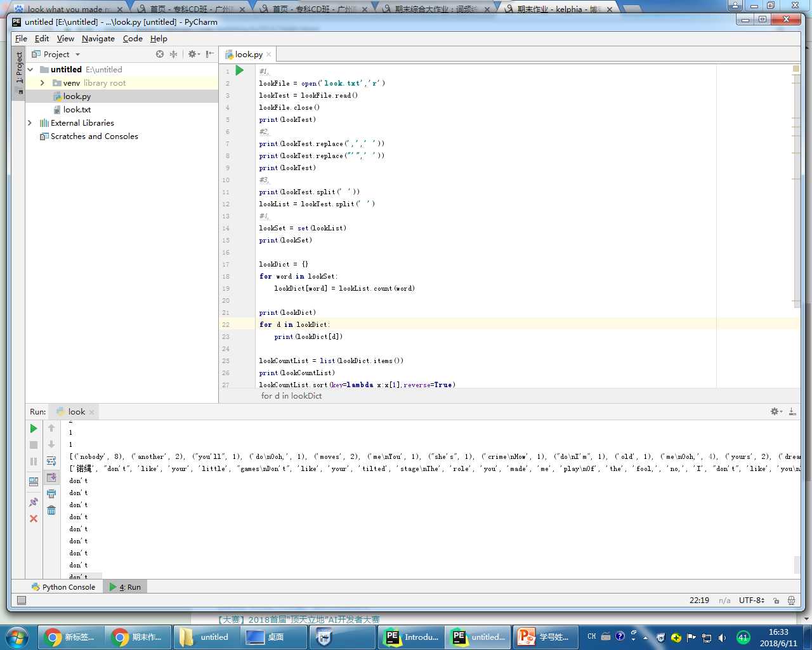812x650 pixels.
Task: Click the 1: Project side tool window button
Action: pyautogui.click(x=19, y=72)
